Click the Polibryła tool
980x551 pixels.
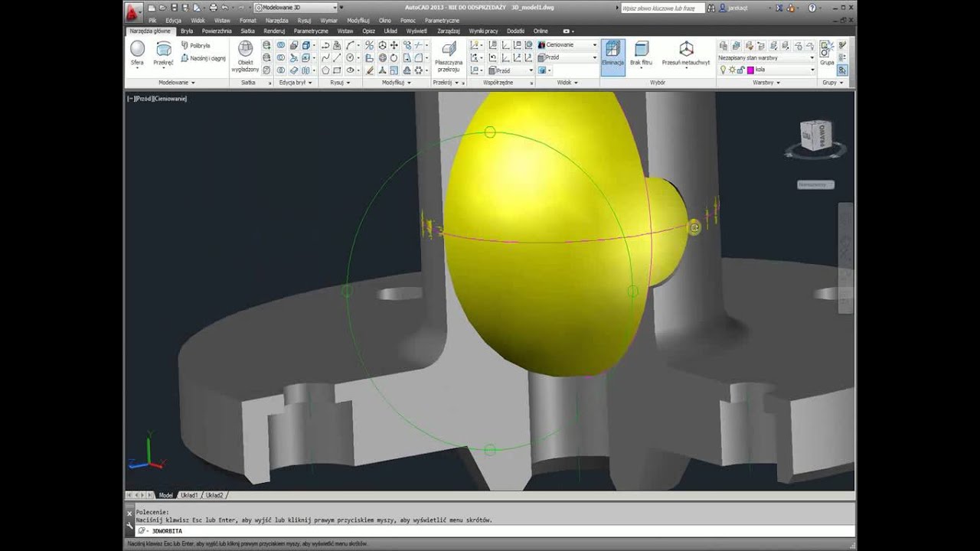pyautogui.click(x=195, y=46)
